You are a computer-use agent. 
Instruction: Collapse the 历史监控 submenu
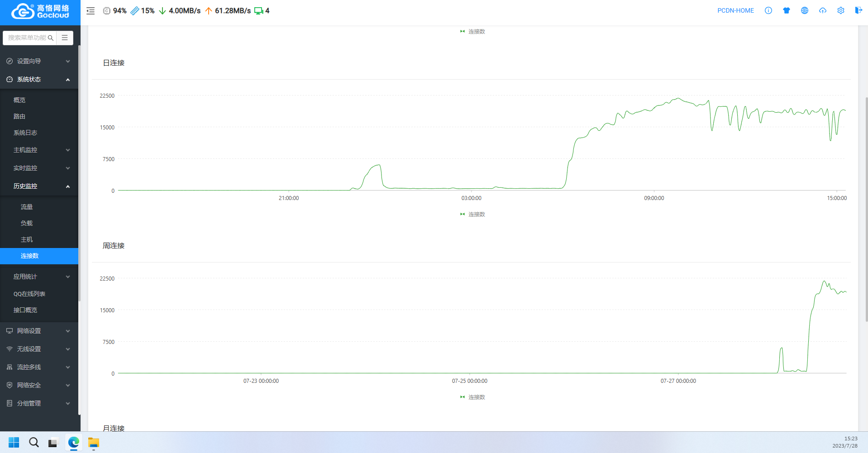[39, 186]
